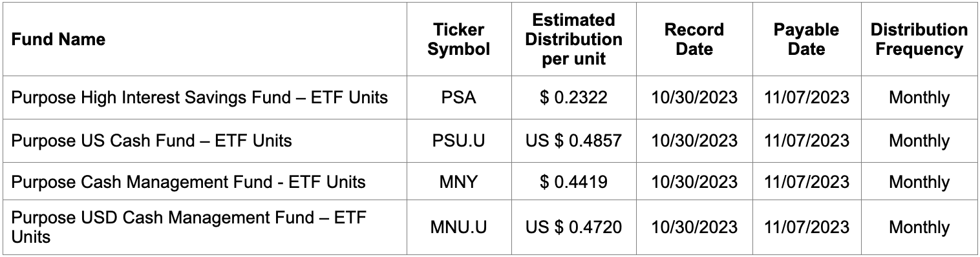Select Purpose Cash Management Fund cell

tap(188, 182)
